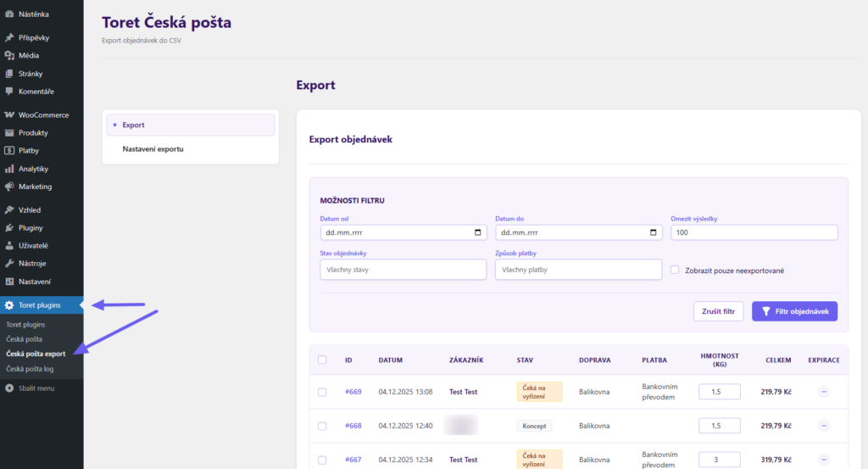The image size is (868, 469).
Task: Click the Datum do date field
Action: click(579, 232)
